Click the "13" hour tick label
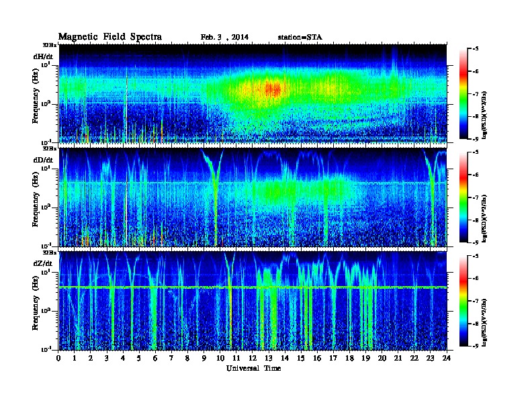 tap(269, 358)
